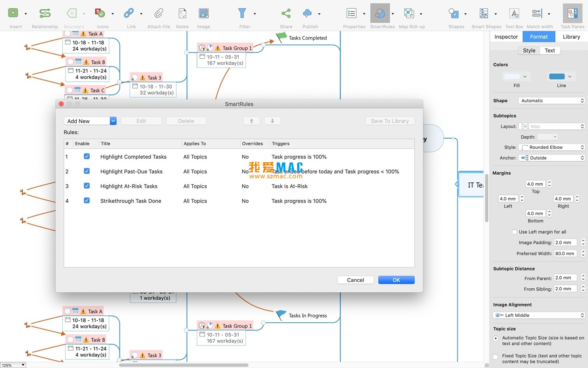Select the Highlight At-Risk Tasks rule title
Image resolution: width=588 pixels, height=368 pixels.
[x=129, y=186]
